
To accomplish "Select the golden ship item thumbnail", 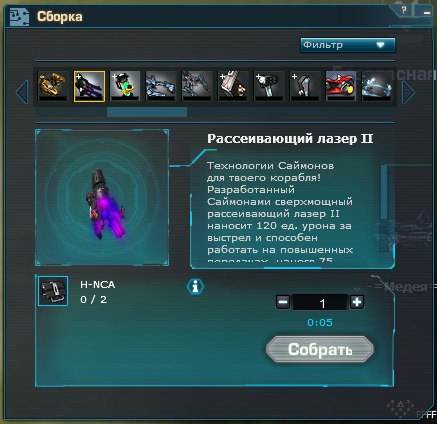I will [53, 86].
